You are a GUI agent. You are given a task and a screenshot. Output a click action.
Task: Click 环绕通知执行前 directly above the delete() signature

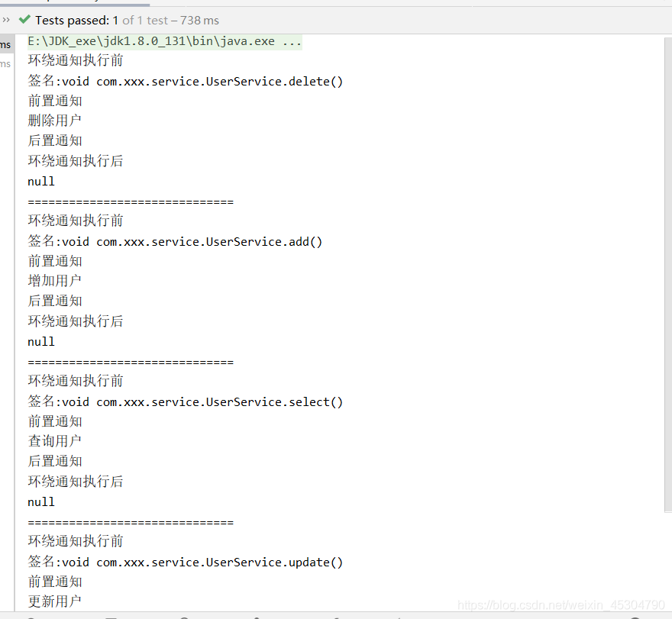coord(76,60)
